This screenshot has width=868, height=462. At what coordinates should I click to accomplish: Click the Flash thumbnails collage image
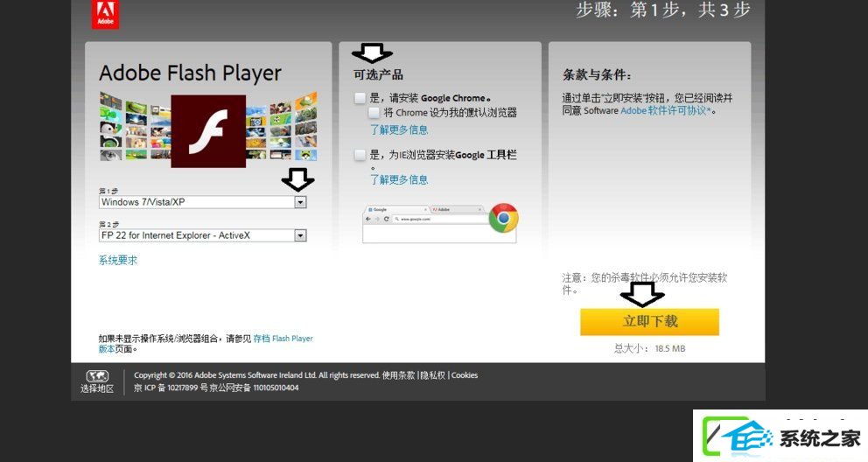pyautogui.click(x=208, y=127)
